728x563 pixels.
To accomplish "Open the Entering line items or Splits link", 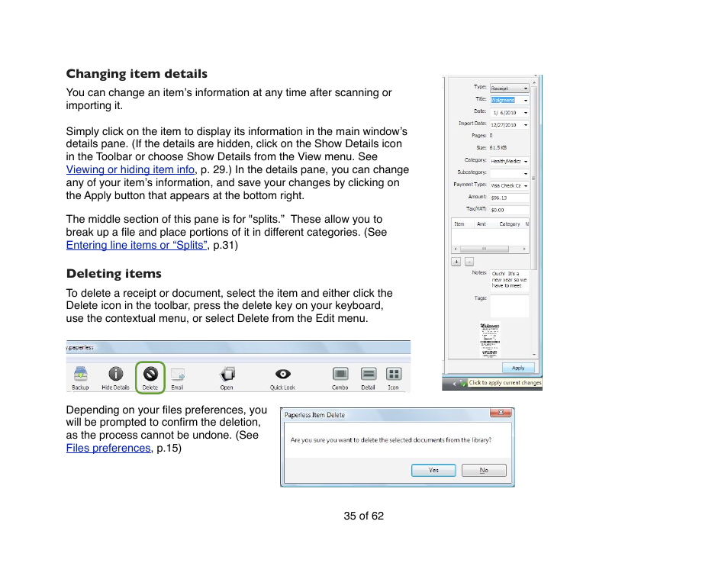I will click(137, 245).
